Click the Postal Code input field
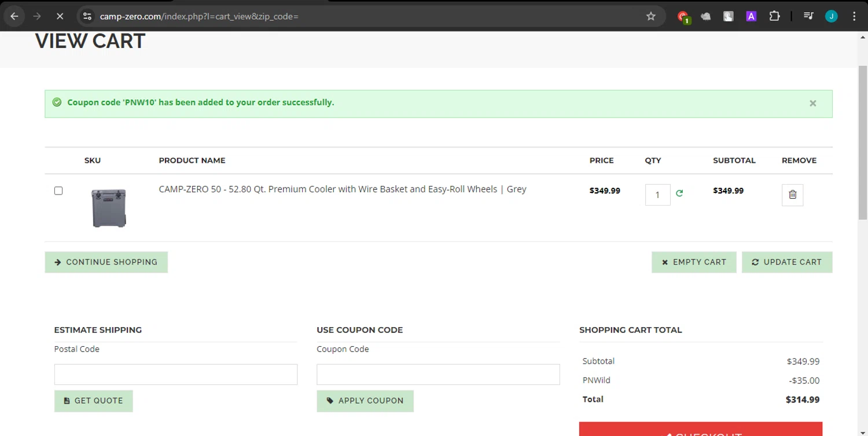The width and height of the screenshot is (868, 436). pyautogui.click(x=176, y=375)
